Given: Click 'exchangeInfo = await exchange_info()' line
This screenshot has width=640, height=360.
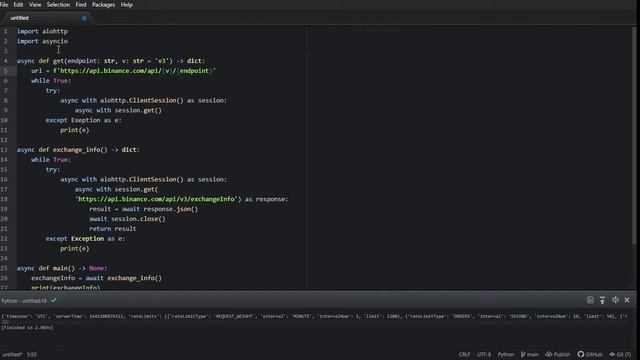Looking at the screenshot, I should 96,278.
